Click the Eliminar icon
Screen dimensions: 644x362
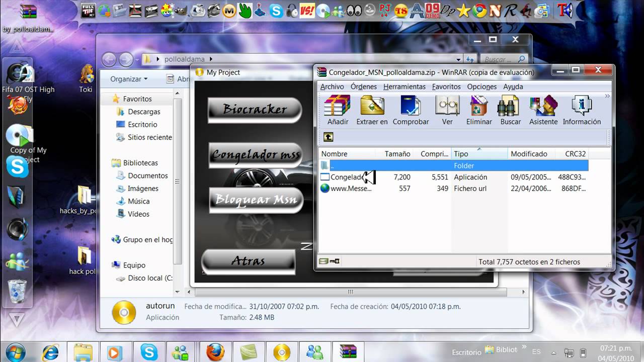click(479, 106)
